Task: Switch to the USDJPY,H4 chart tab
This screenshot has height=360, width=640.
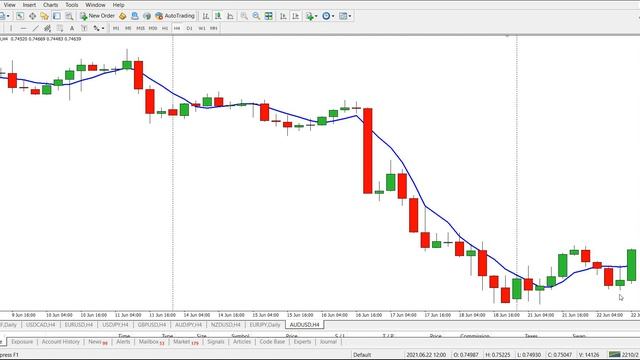Action: (x=115, y=324)
